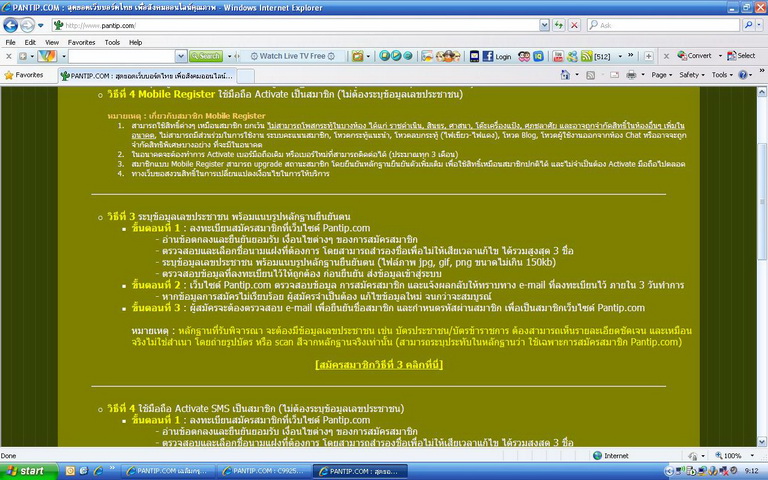Screen dimensions: 768x480
Task: Open the Edit menu
Action: pos(30,43)
